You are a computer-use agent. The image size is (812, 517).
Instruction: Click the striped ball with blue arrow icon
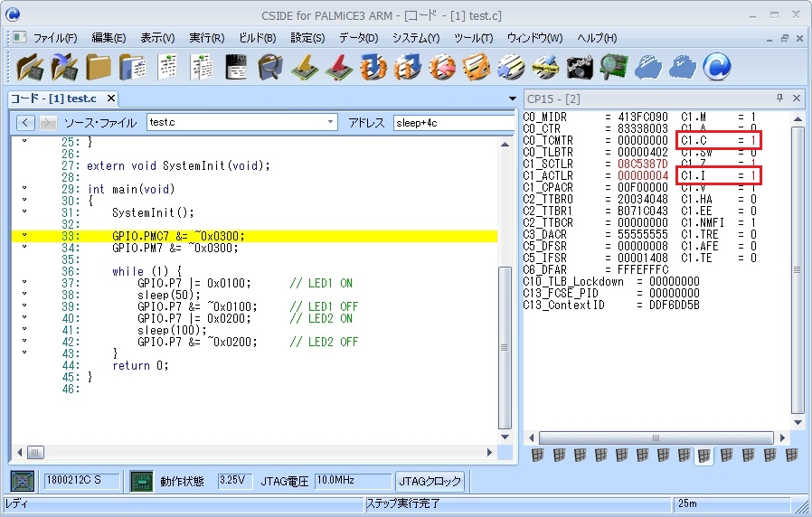click(511, 67)
